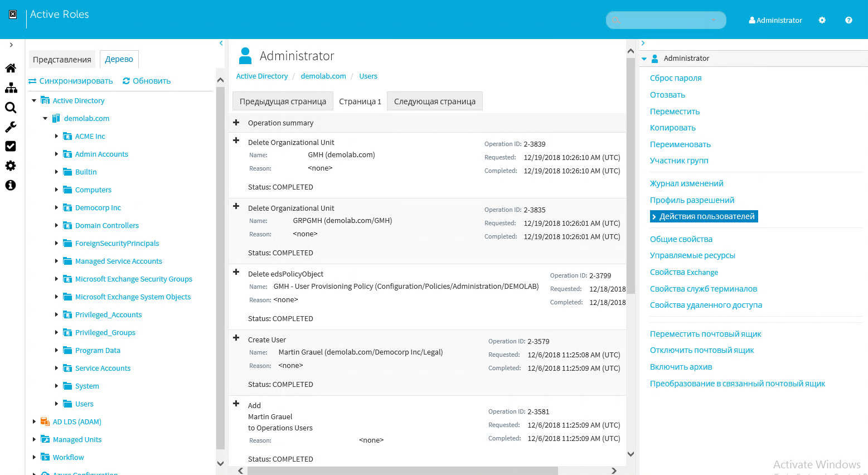Click the search input field
Screen dimensions: 868x475
tap(666, 20)
